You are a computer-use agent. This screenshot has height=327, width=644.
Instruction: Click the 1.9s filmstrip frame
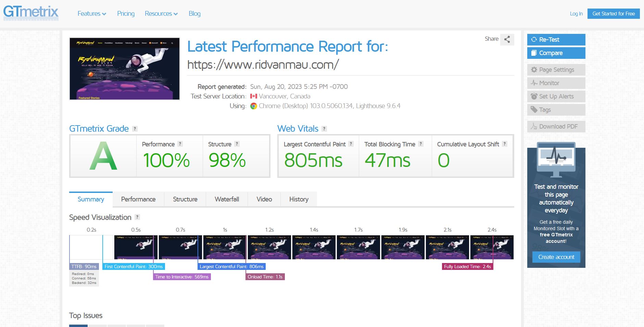tap(403, 247)
